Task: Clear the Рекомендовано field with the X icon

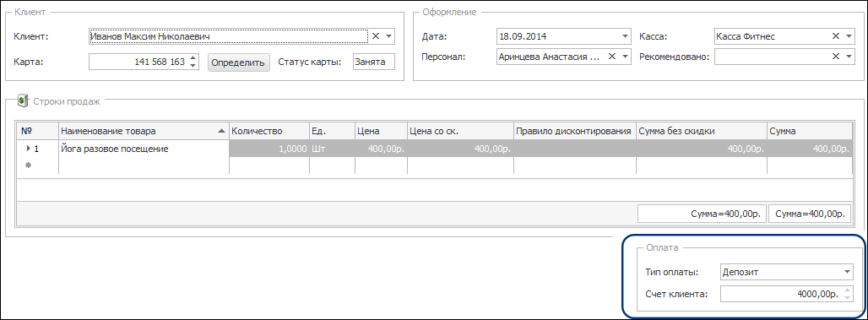Action: pyautogui.click(x=836, y=56)
